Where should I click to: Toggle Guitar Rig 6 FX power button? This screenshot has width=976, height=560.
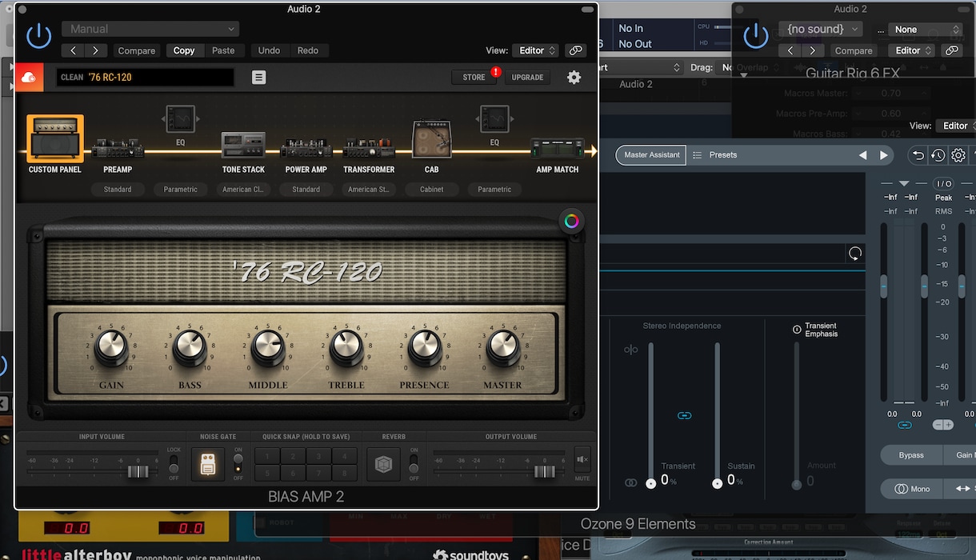(x=756, y=36)
